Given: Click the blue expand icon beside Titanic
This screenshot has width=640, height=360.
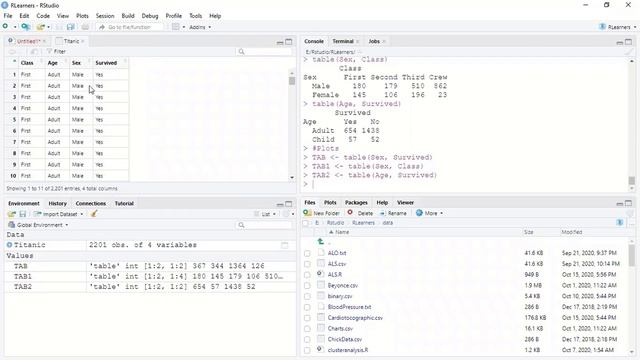Looking at the screenshot, I should [x=9, y=245].
